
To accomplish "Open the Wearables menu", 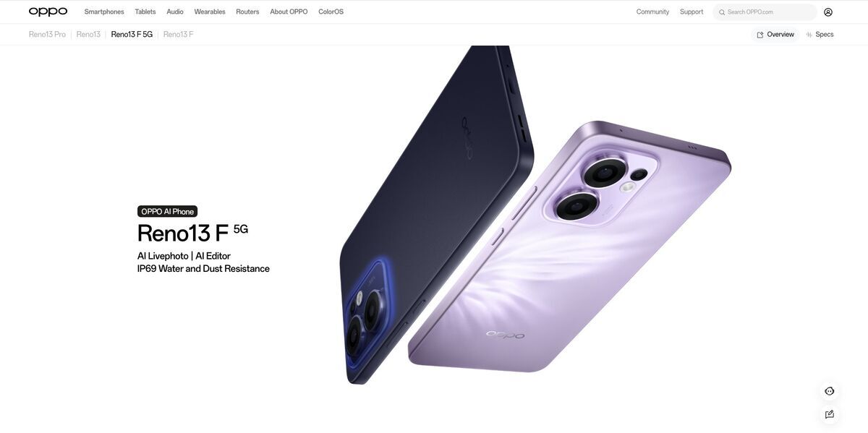I will [x=210, y=12].
